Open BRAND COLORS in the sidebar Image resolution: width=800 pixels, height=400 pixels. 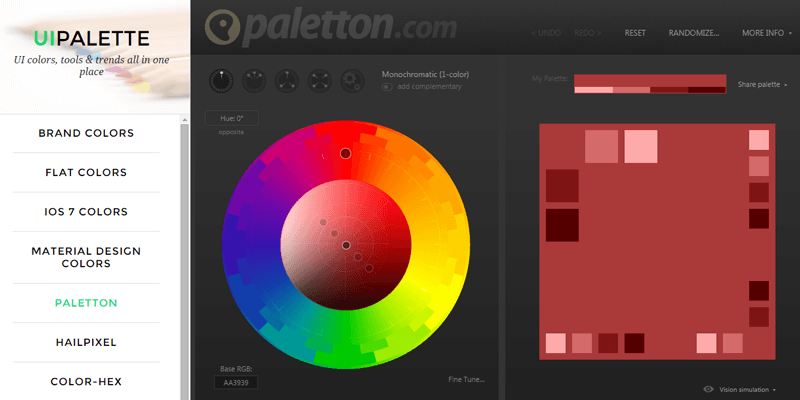click(x=86, y=133)
